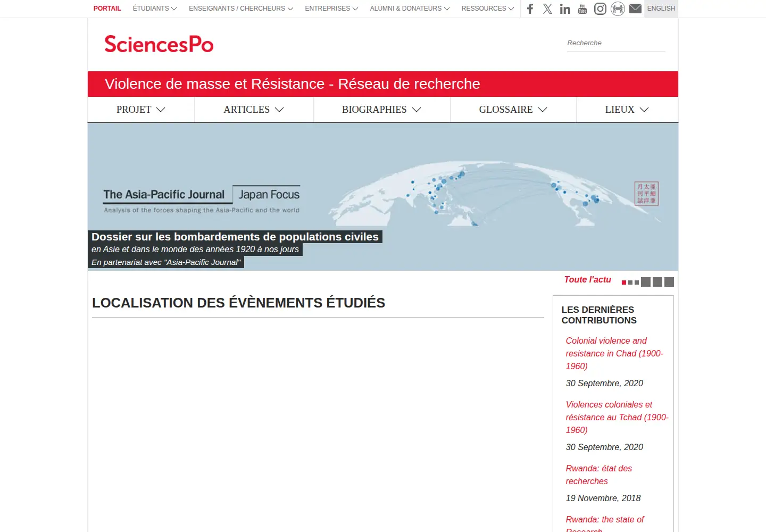Open the LinkedIn icon
Viewport: 766px width, 532px height.
pyautogui.click(x=565, y=9)
